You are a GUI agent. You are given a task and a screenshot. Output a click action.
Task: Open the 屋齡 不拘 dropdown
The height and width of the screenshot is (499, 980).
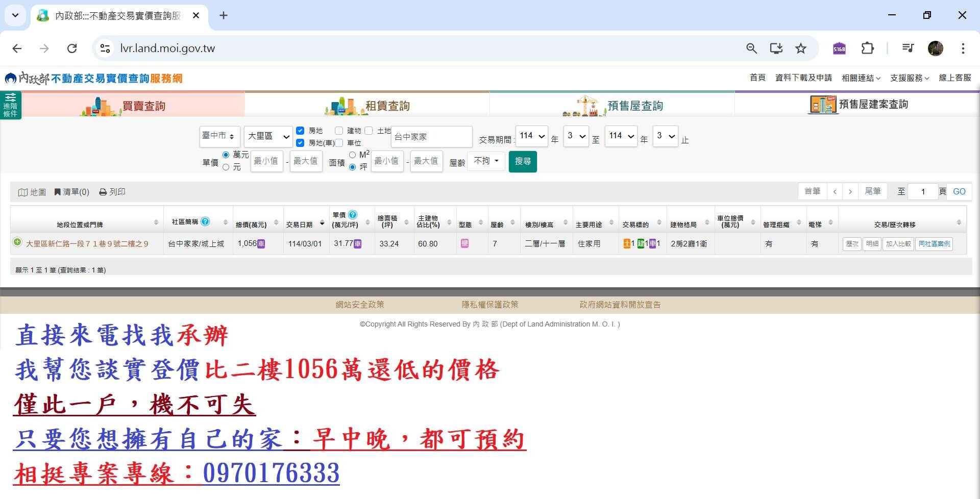(486, 161)
